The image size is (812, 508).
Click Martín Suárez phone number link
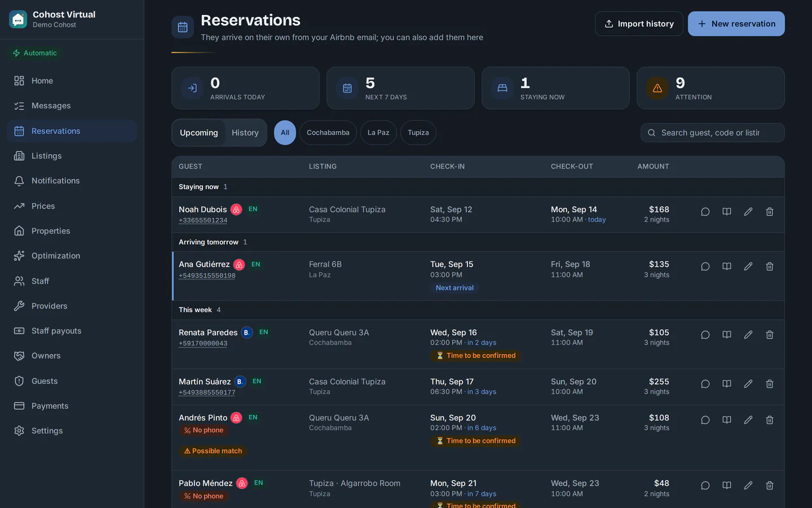pos(207,392)
